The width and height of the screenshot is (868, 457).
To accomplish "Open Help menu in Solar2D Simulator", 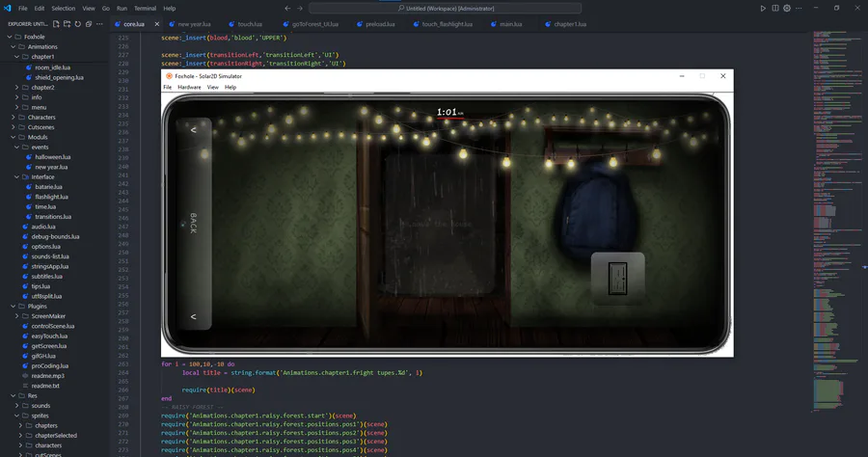I will [x=231, y=88].
